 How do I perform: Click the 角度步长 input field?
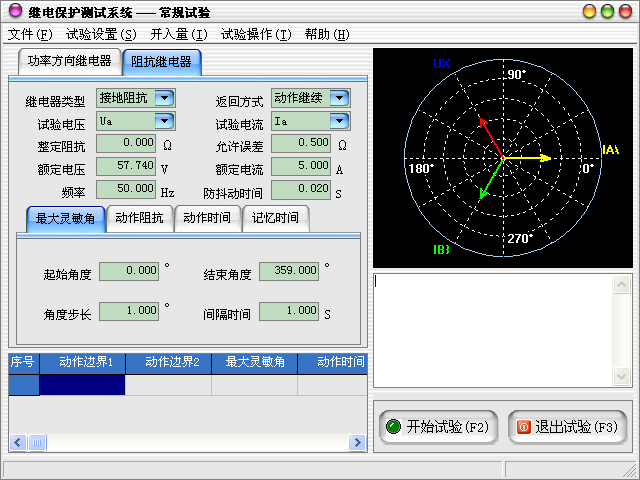coord(129,311)
